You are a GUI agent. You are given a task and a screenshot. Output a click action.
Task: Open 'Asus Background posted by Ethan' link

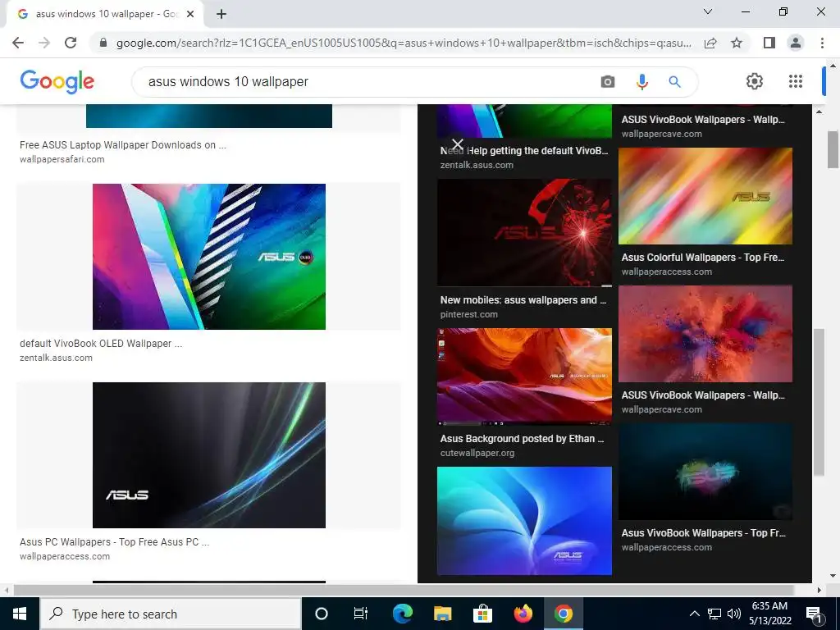coord(523,439)
